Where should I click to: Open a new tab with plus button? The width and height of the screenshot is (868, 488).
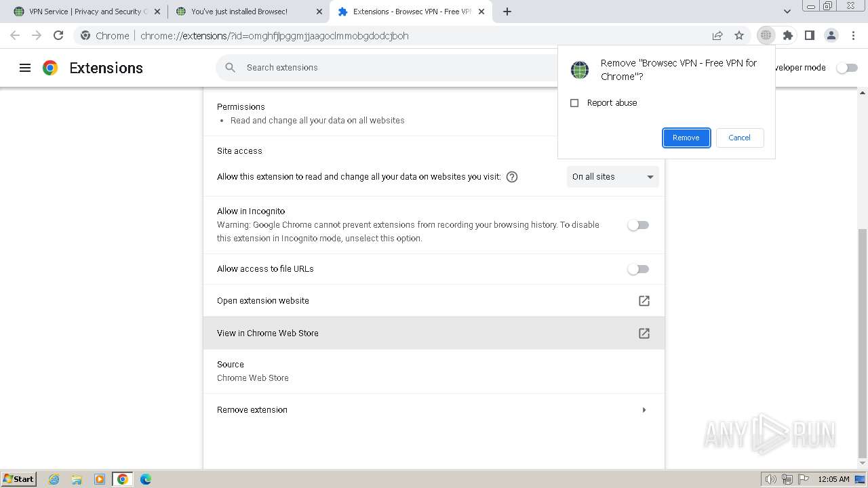tap(507, 12)
